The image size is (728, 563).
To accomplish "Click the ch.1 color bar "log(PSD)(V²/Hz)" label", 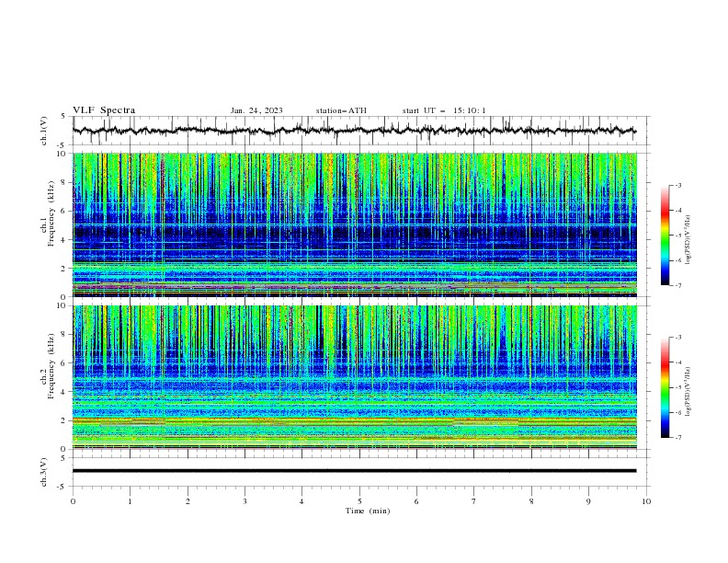I will [688, 240].
